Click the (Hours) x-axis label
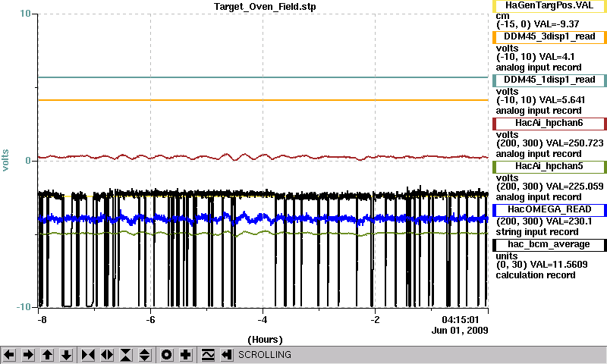This screenshot has width=607, height=364. pyautogui.click(x=265, y=340)
